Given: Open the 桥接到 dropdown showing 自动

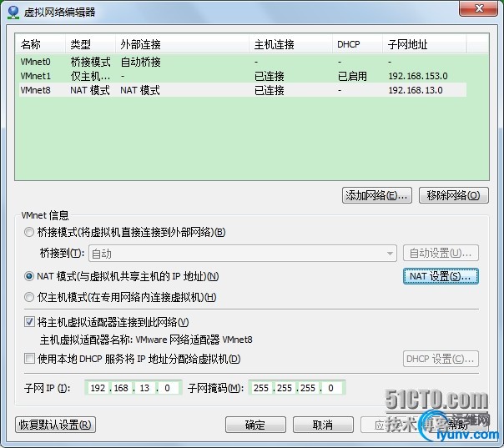Looking at the screenshot, I should 243,254.
